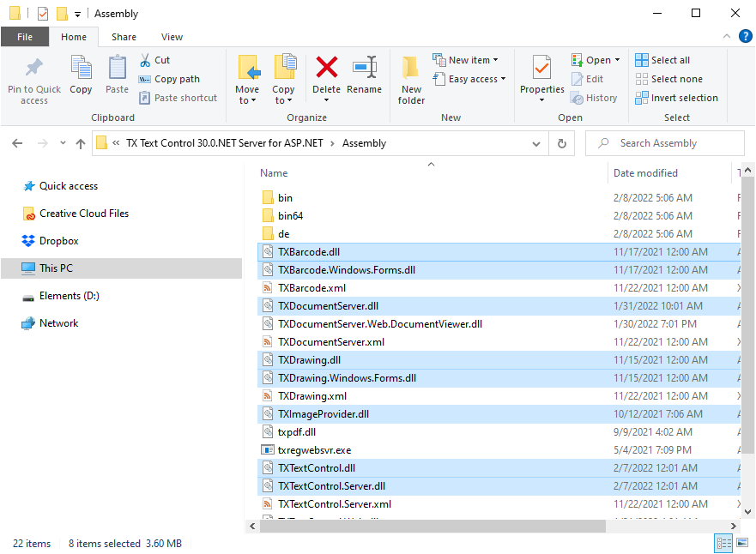Click Select none in the ribbon
Image resolution: width=756 pixels, height=554 pixels.
(669, 79)
